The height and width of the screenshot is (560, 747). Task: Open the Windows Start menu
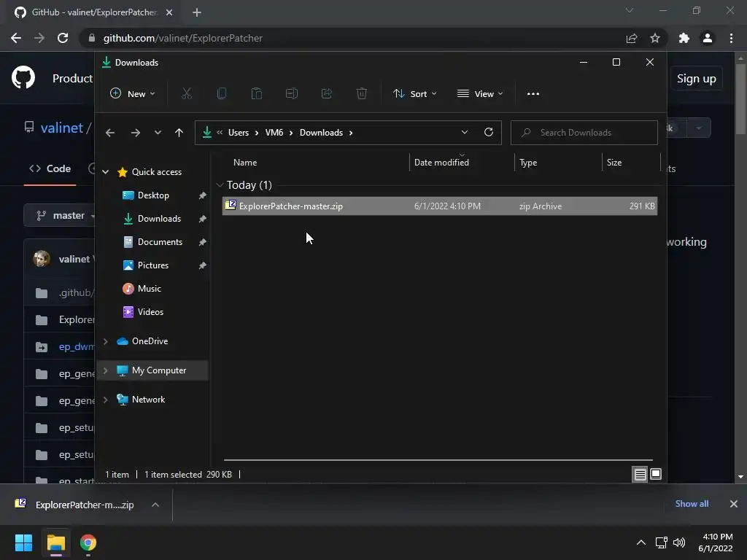[23, 542]
